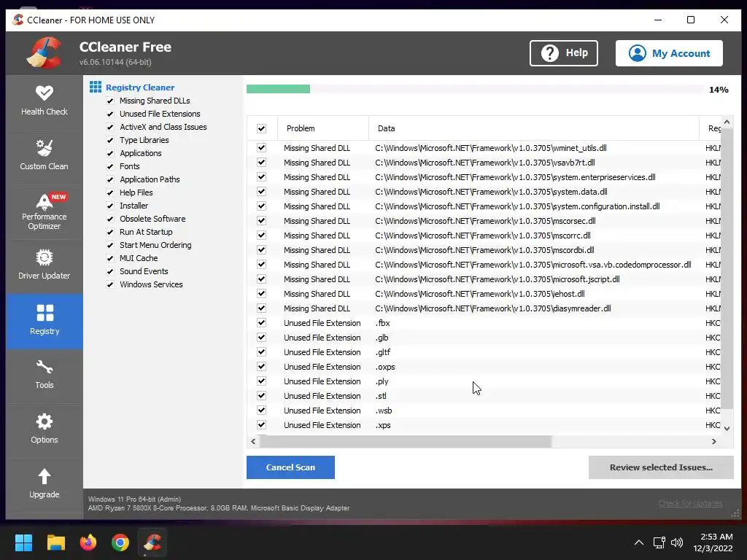Viewport: 747px width, 560px height.
Task: Toggle Run At Startup checkbox
Action: [110, 232]
